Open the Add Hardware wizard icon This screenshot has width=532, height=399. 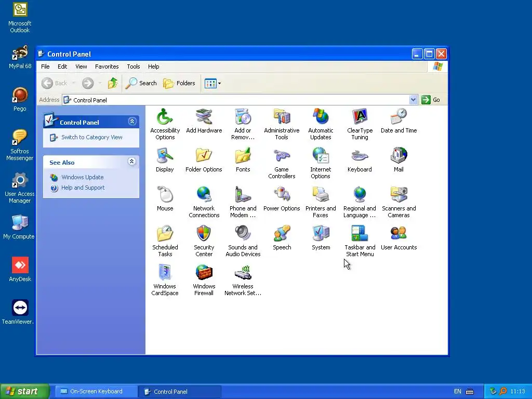204,121
